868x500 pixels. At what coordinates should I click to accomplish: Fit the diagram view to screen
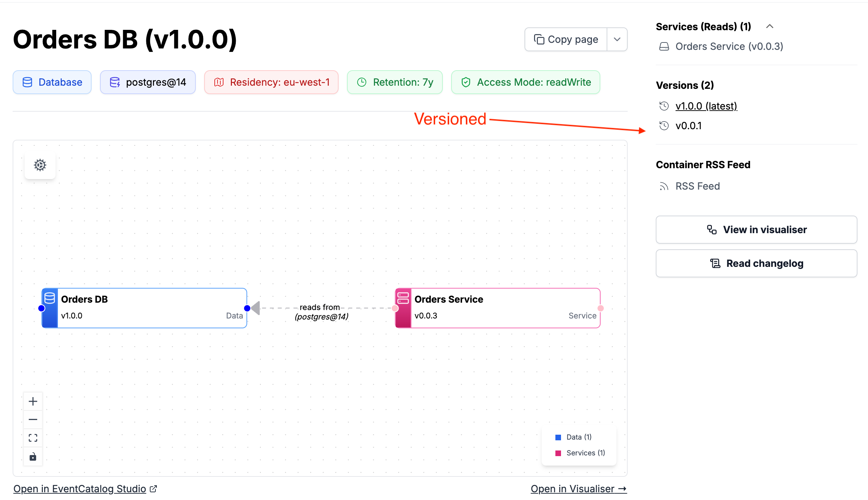(x=33, y=438)
